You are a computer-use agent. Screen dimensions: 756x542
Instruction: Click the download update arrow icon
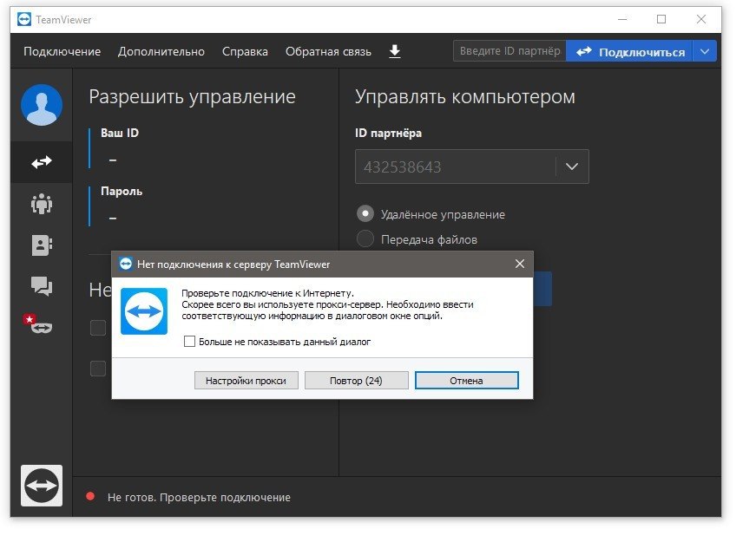[394, 51]
